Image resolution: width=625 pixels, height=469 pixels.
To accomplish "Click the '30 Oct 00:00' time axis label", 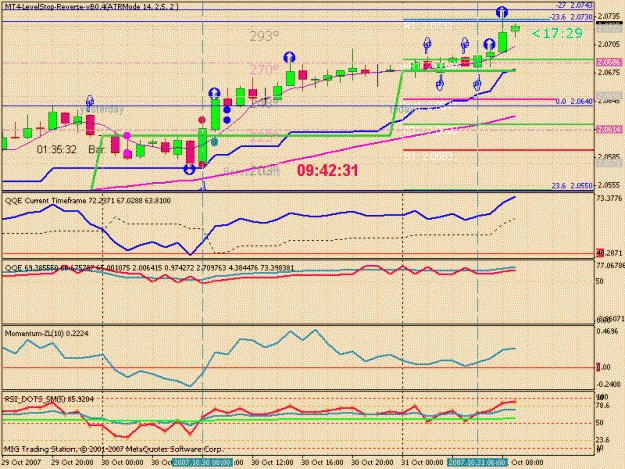I will (x=122, y=463).
